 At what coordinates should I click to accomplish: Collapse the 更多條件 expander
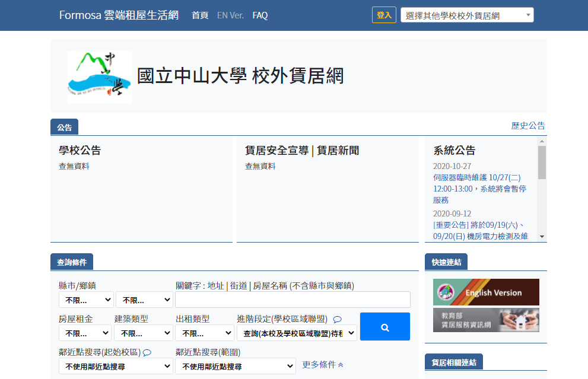coord(323,364)
